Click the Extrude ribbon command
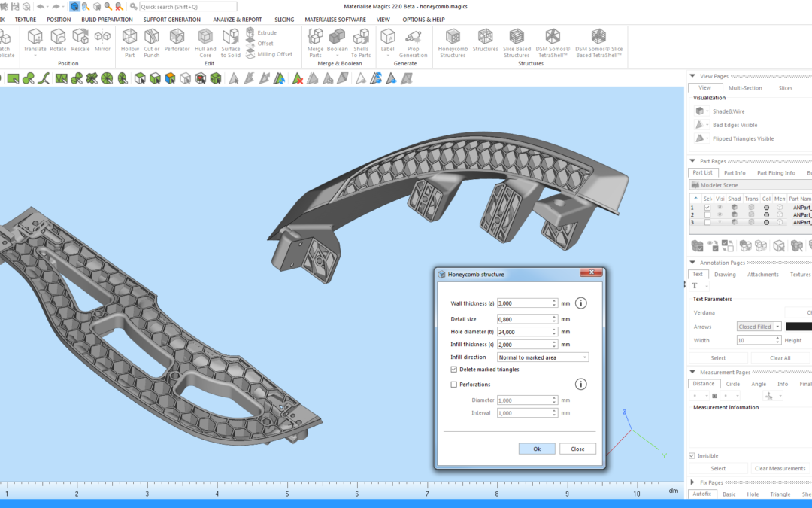The height and width of the screenshot is (508, 812). point(262,32)
